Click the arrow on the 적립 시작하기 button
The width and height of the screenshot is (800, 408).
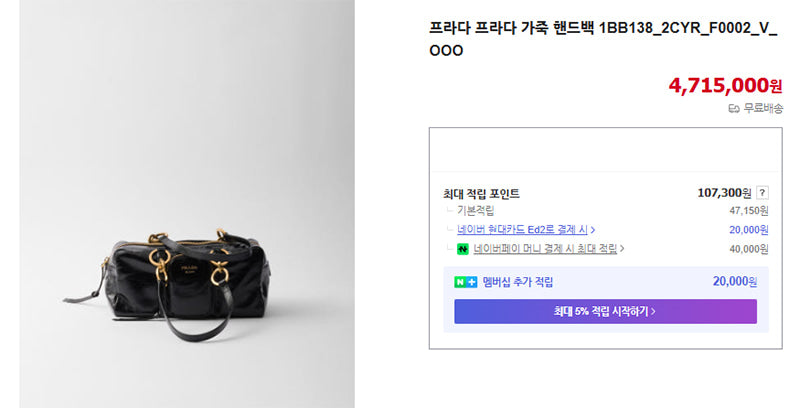(x=653, y=311)
